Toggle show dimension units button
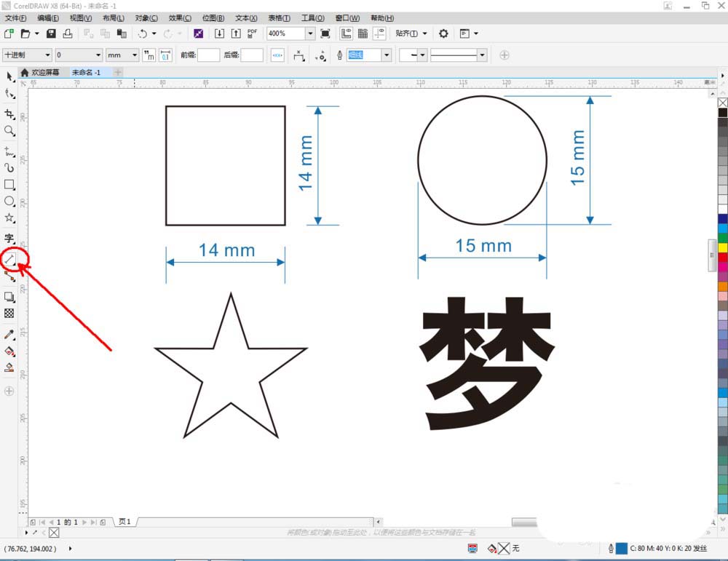 point(149,55)
